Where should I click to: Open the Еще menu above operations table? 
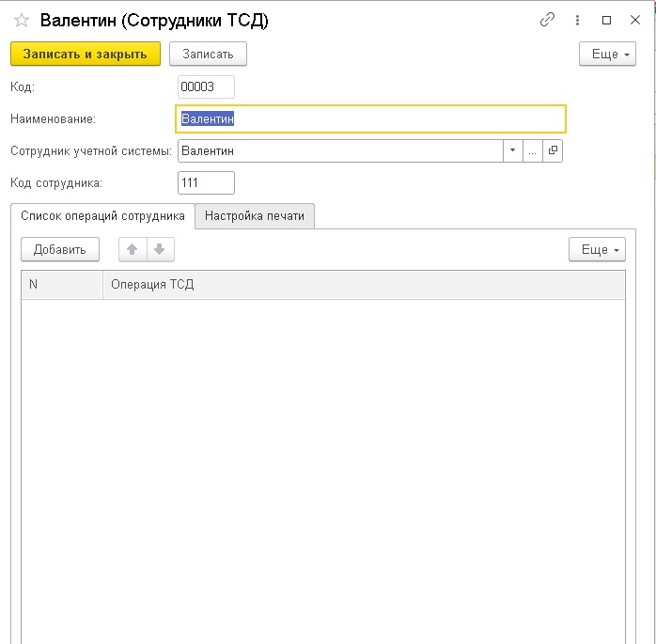point(597,249)
